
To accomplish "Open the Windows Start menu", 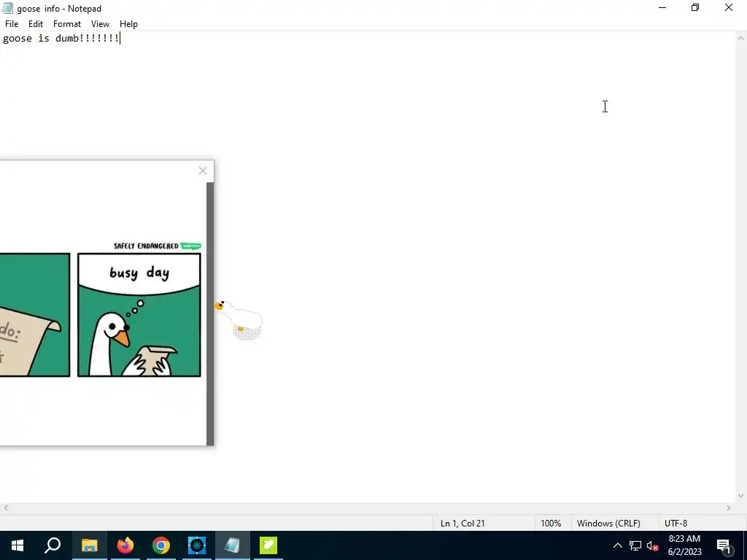I will pyautogui.click(x=18, y=545).
